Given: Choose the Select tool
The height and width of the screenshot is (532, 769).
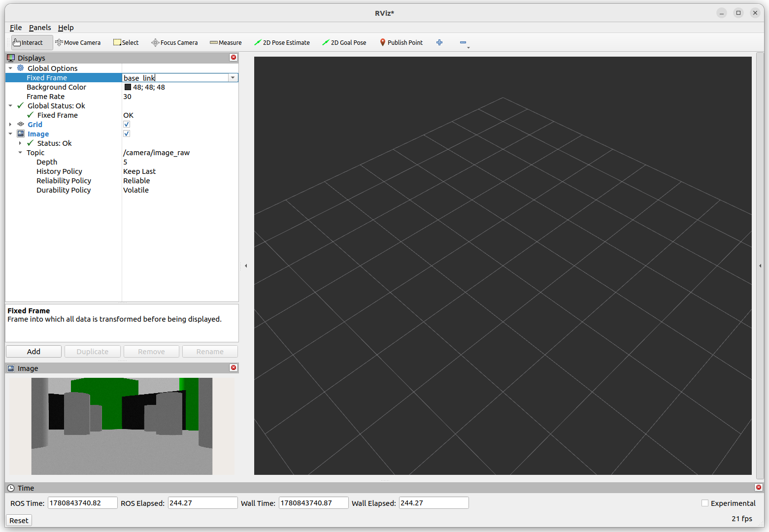Looking at the screenshot, I should click(x=126, y=42).
